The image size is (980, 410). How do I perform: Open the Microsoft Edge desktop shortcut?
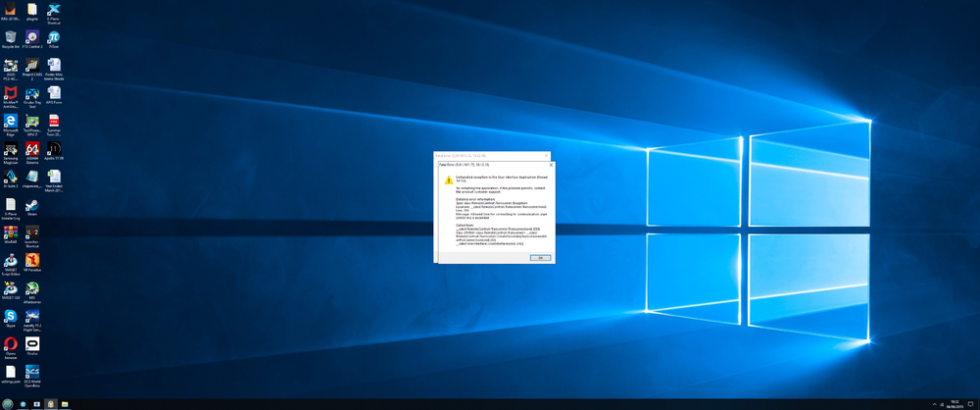click(11, 121)
